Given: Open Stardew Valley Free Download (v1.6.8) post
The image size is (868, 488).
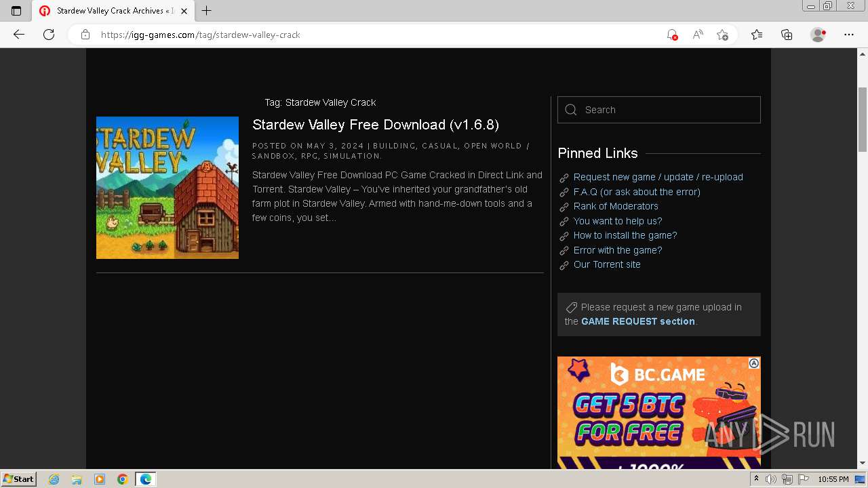Looking at the screenshot, I should 376,125.
